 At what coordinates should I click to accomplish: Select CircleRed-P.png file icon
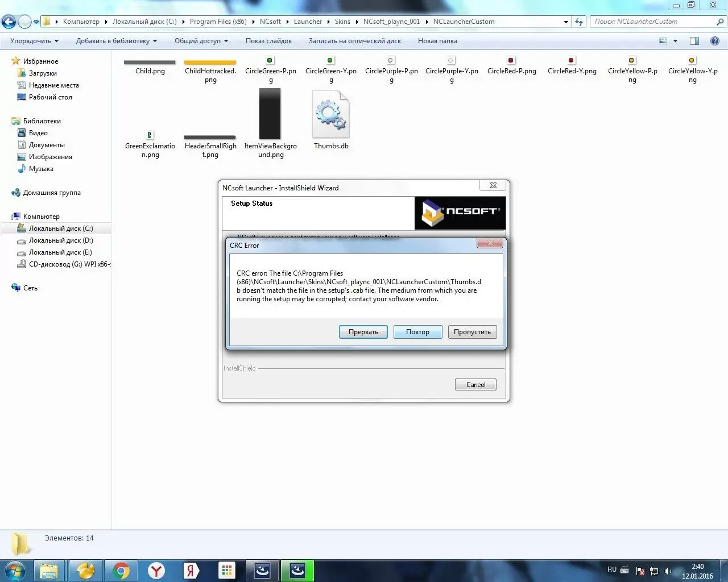click(511, 60)
